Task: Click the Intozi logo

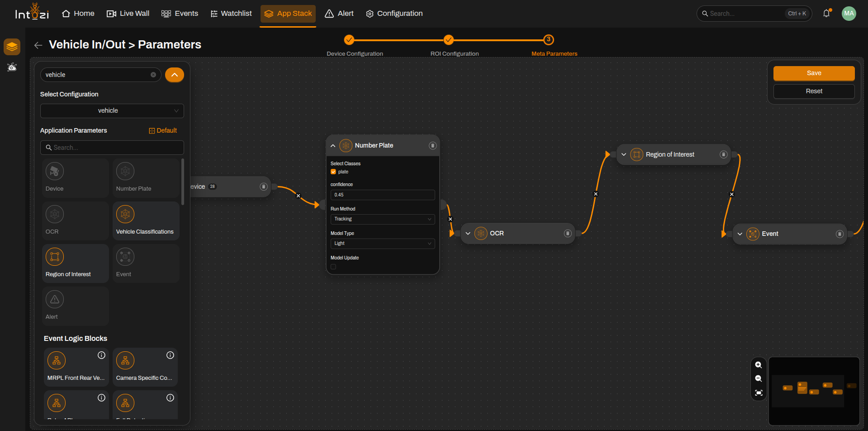Action: [x=32, y=12]
